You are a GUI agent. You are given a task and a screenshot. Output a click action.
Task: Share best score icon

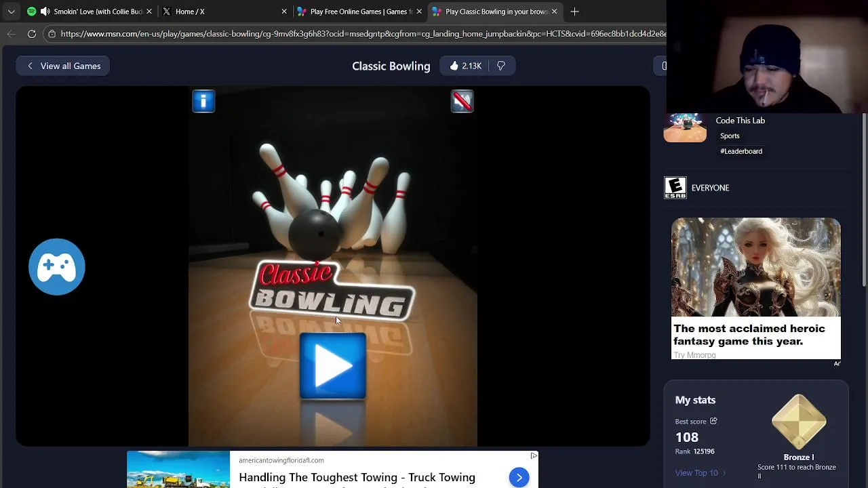coord(713,421)
